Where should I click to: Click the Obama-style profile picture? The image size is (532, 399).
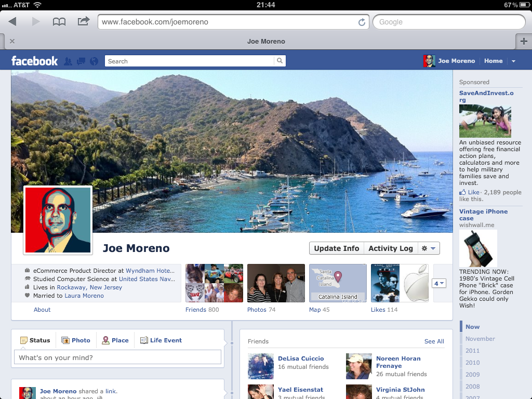58,220
